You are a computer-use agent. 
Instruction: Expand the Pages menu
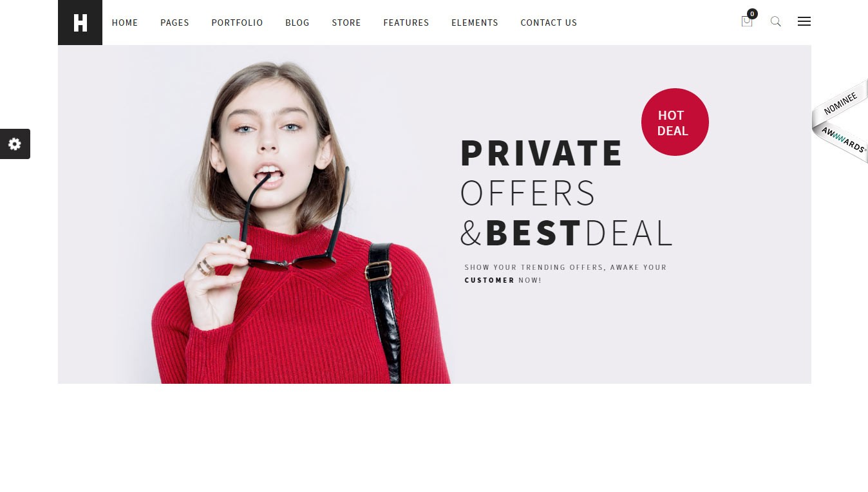(175, 23)
